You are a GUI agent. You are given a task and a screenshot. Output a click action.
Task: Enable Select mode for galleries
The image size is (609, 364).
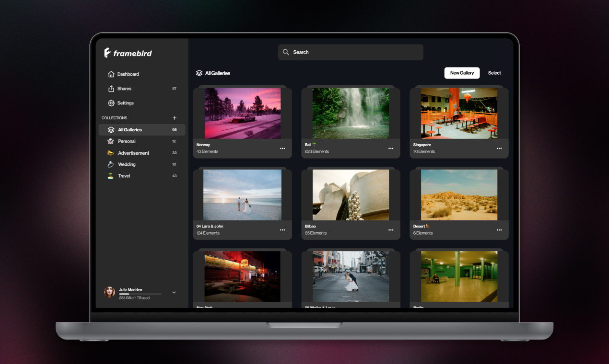(x=494, y=73)
